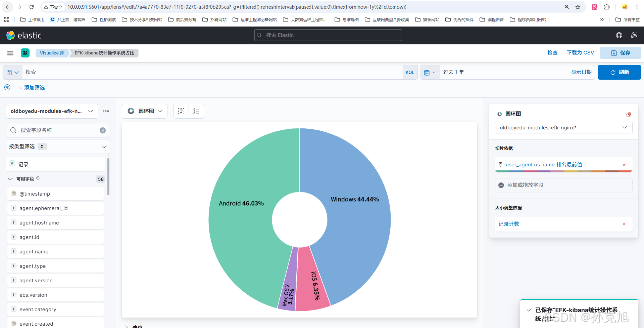The height and width of the screenshot is (328, 644).
Task: Open the newsfeed icon in header
Action: pos(634,35)
